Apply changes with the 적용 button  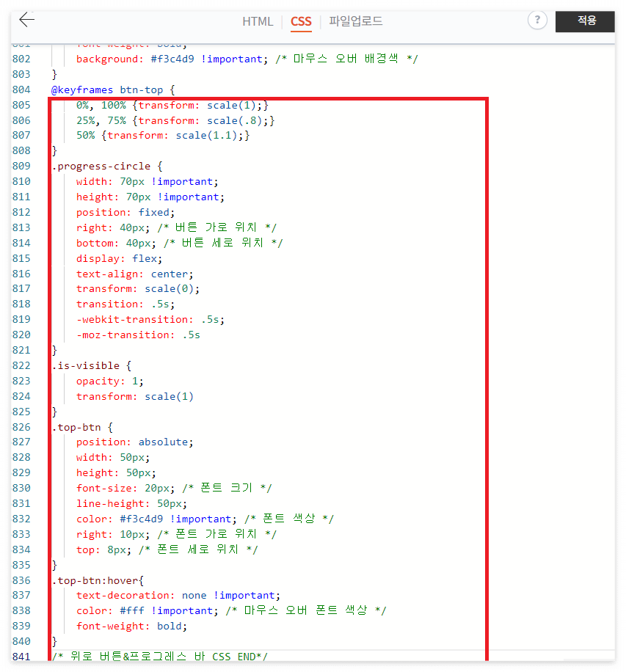pyautogui.click(x=585, y=21)
